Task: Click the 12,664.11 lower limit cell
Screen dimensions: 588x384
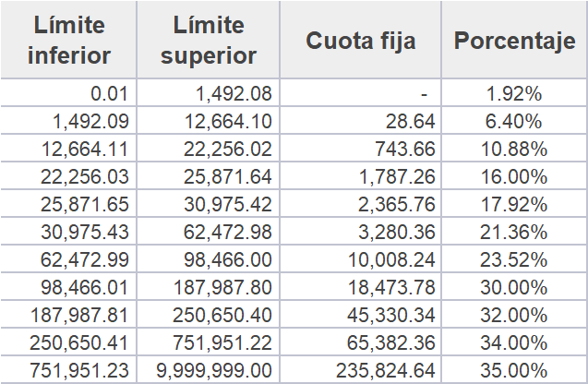Action: pyautogui.click(x=68, y=149)
